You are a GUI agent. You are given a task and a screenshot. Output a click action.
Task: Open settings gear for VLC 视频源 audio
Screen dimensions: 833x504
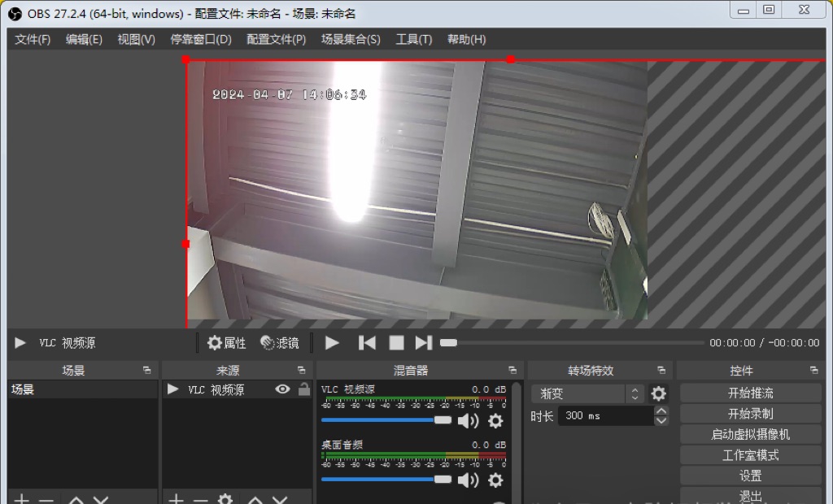[x=495, y=420]
